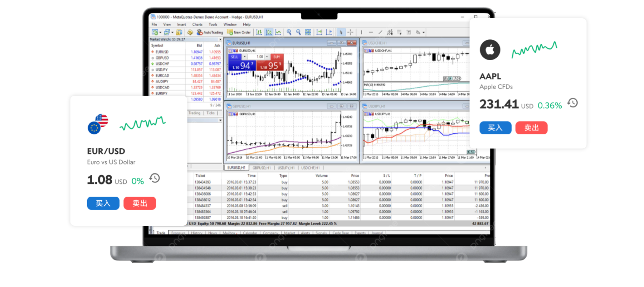Switch to the EURUSD,H1 chart tab

236,168
